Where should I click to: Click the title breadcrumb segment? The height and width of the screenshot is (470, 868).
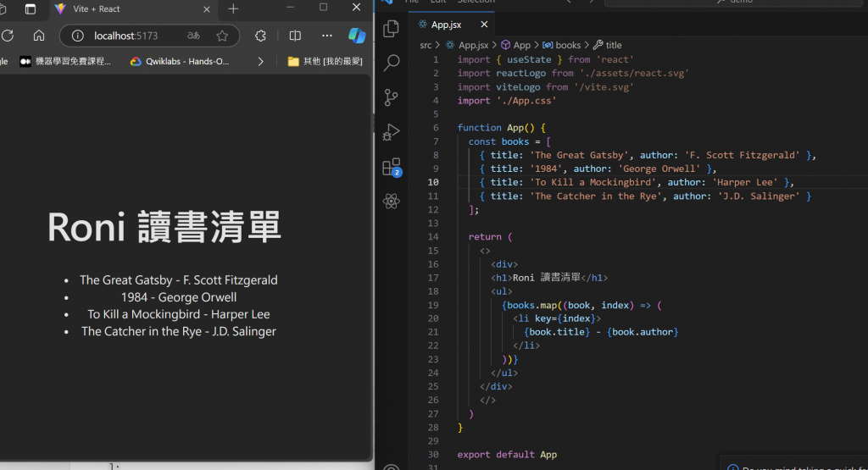coord(608,46)
